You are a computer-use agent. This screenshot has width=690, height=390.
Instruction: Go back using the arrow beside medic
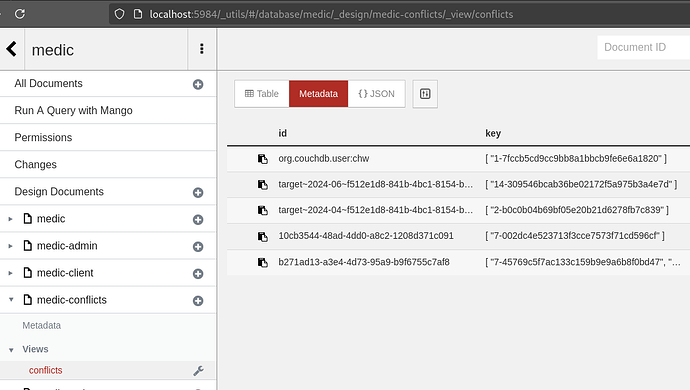pyautogui.click(x=11, y=49)
